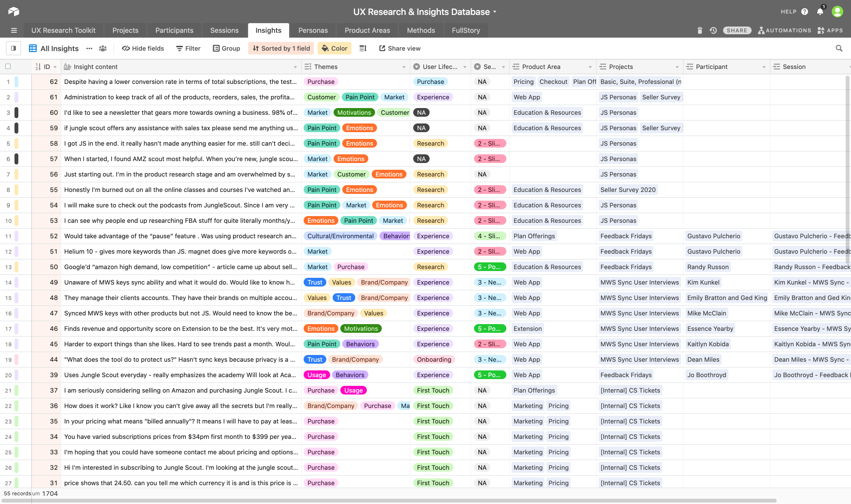Click the Product Area field type icon
Image resolution: width=851 pixels, height=504 pixels.
tap(516, 67)
